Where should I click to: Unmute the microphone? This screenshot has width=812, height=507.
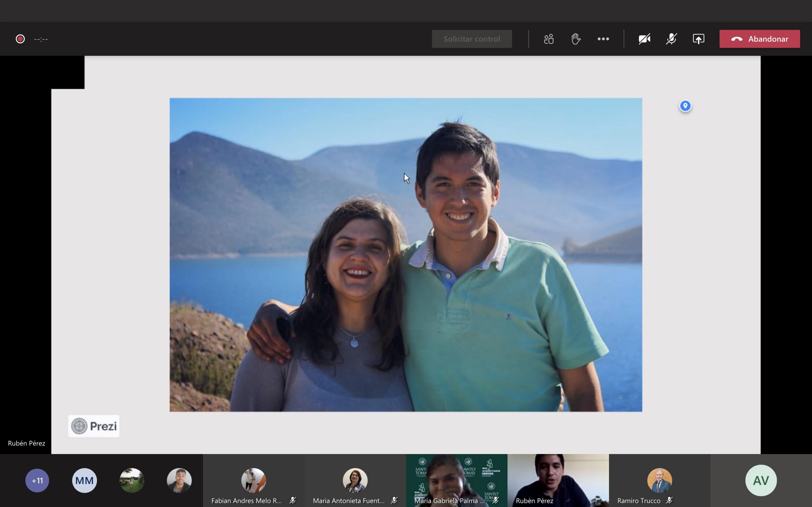point(671,39)
